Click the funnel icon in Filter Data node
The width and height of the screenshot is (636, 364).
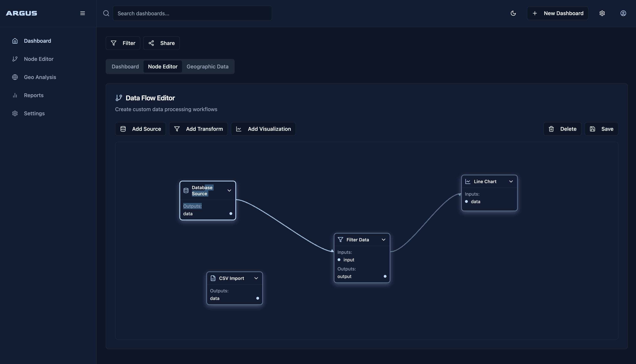(340, 239)
